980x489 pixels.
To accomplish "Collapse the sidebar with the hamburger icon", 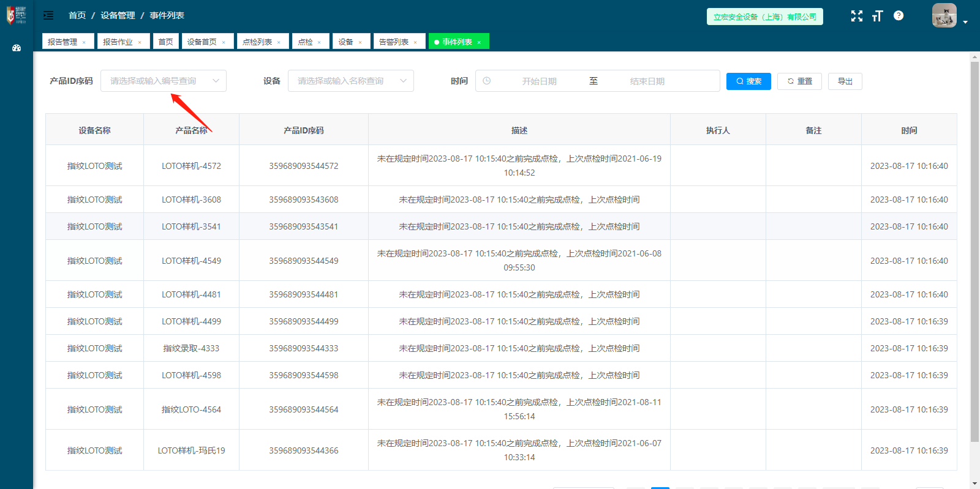I will (48, 15).
